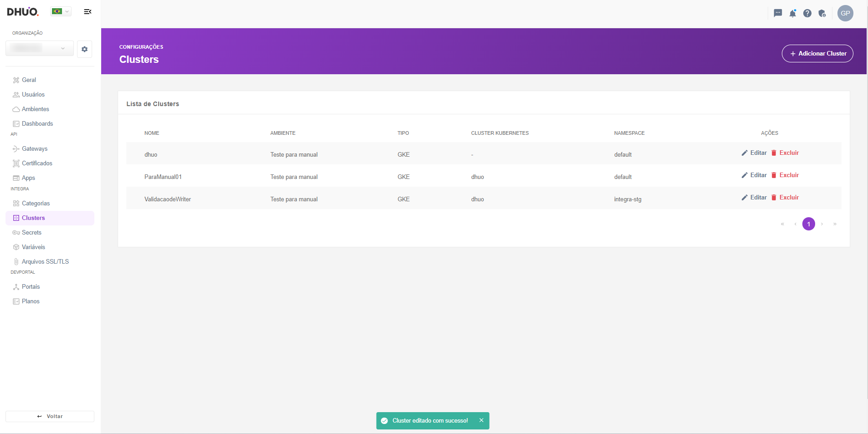Click the Usuários people icon
The image size is (868, 434).
point(16,95)
